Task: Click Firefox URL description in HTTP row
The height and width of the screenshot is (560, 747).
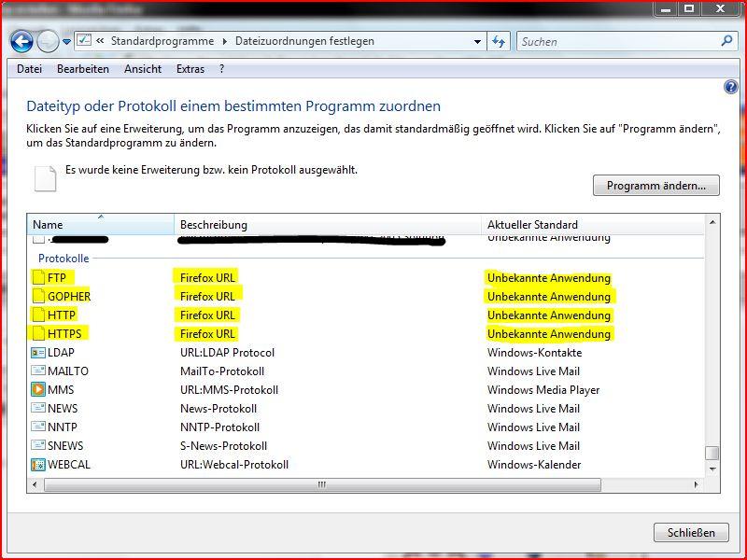Action: [x=207, y=315]
